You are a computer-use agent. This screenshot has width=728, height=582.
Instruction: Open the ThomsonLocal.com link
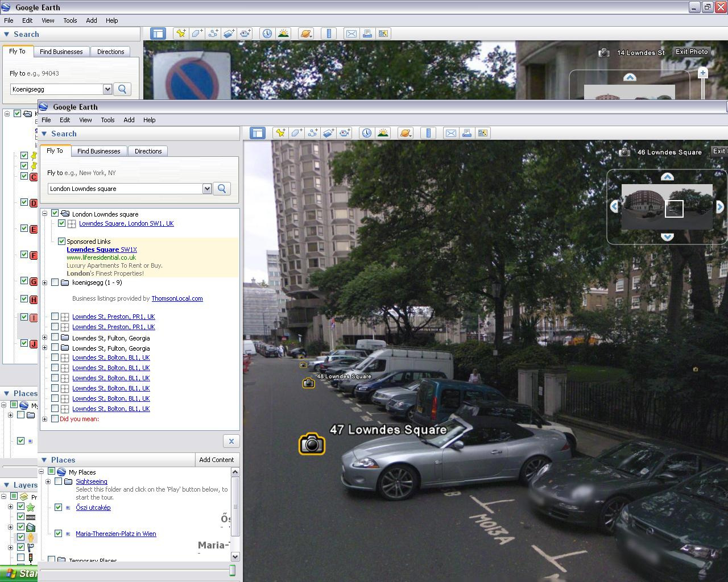pos(177,298)
